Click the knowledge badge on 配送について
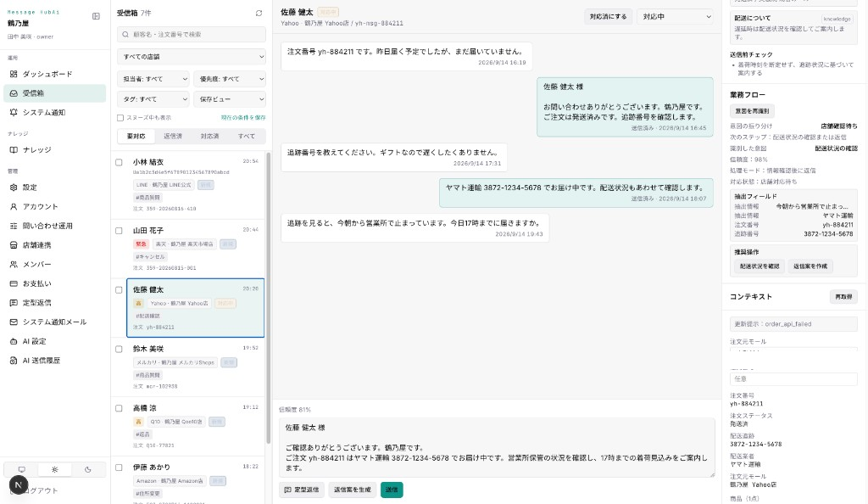 coord(837,19)
